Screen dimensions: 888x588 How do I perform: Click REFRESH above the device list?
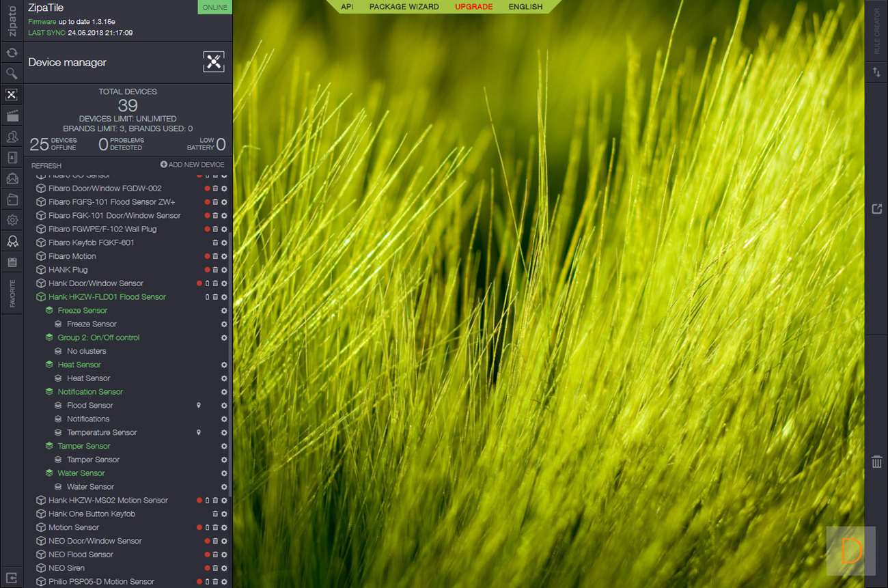(46, 166)
